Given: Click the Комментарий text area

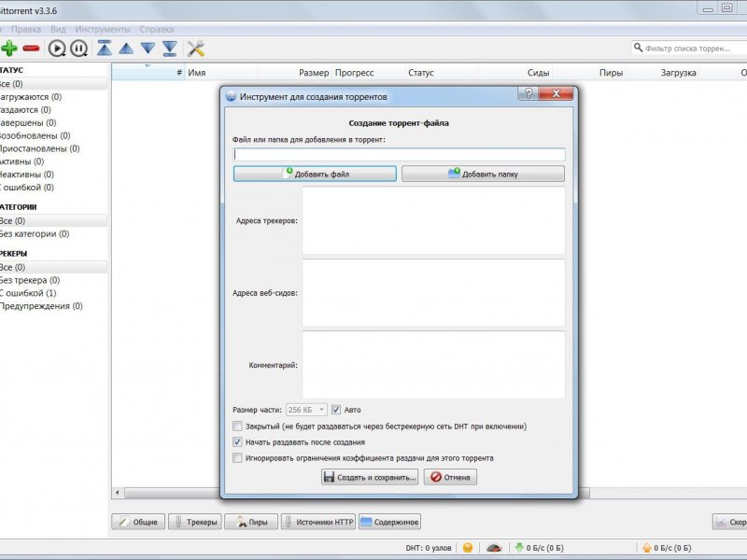Looking at the screenshot, I should 433,365.
